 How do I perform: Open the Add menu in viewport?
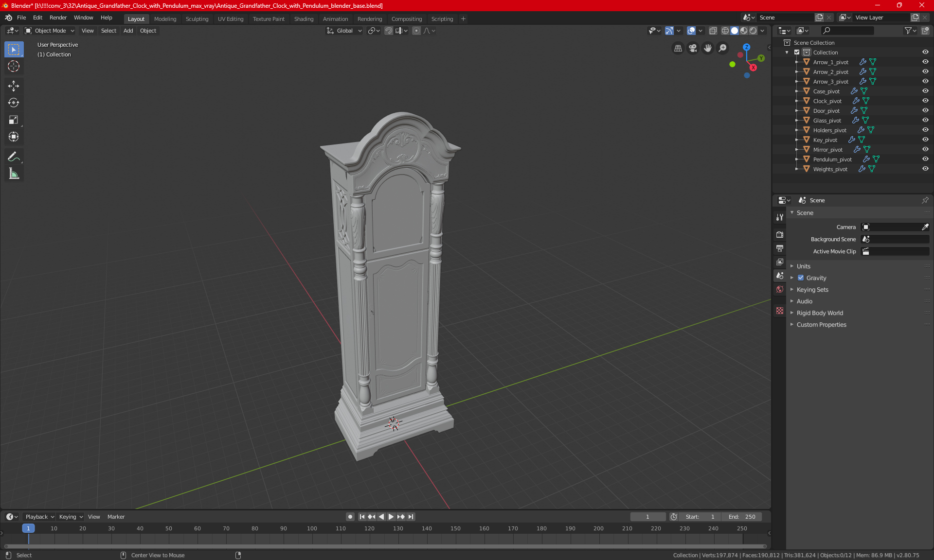(x=128, y=31)
